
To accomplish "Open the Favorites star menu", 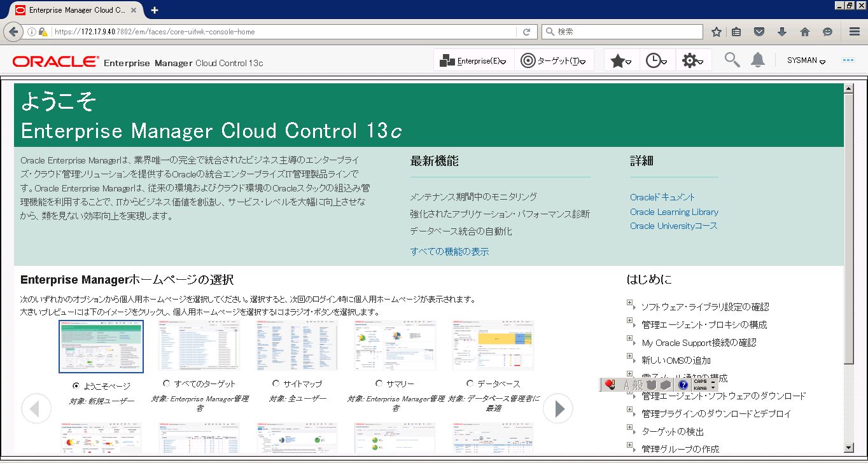I will 621,60.
